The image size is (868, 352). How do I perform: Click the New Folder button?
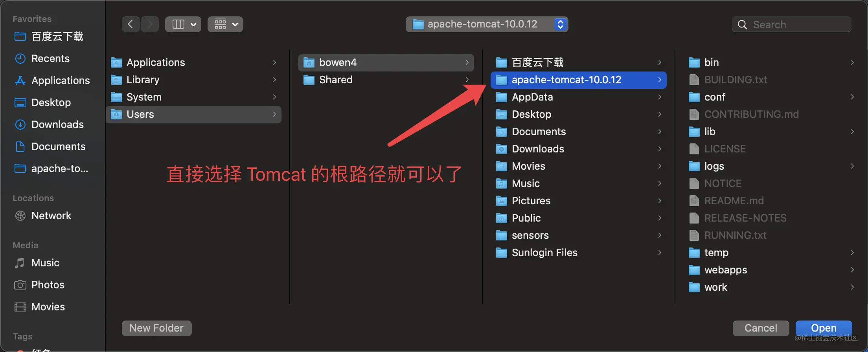156,328
